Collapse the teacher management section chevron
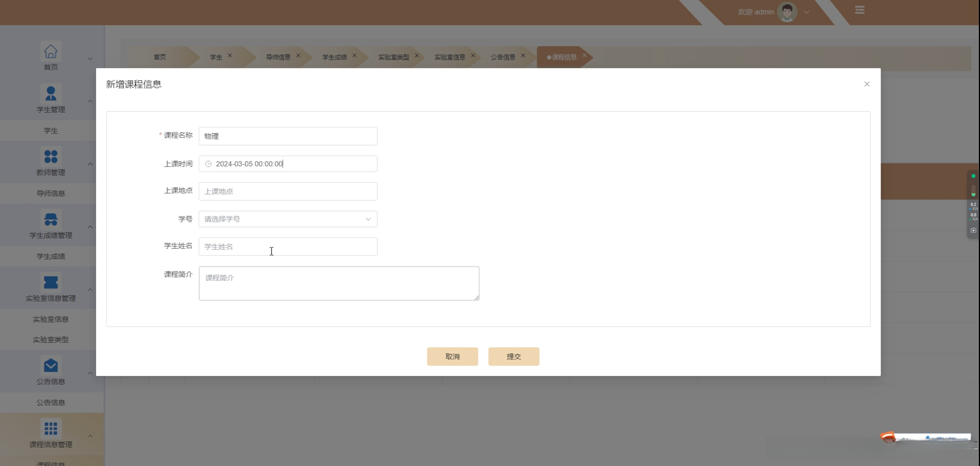 coord(90,164)
